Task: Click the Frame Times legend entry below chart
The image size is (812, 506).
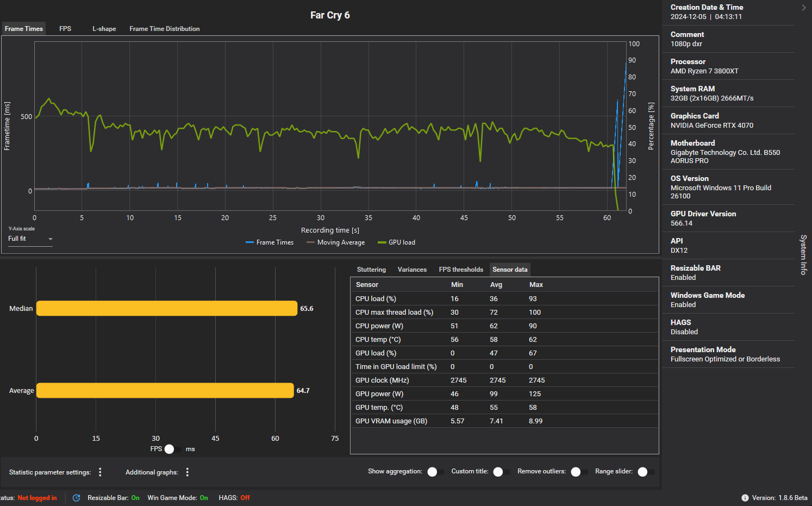Action: coord(270,242)
